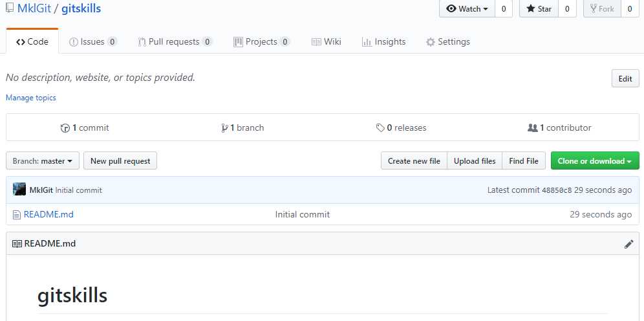Image resolution: width=644 pixels, height=321 pixels.
Task: Expand the Branch: master dropdown
Action: click(x=42, y=160)
